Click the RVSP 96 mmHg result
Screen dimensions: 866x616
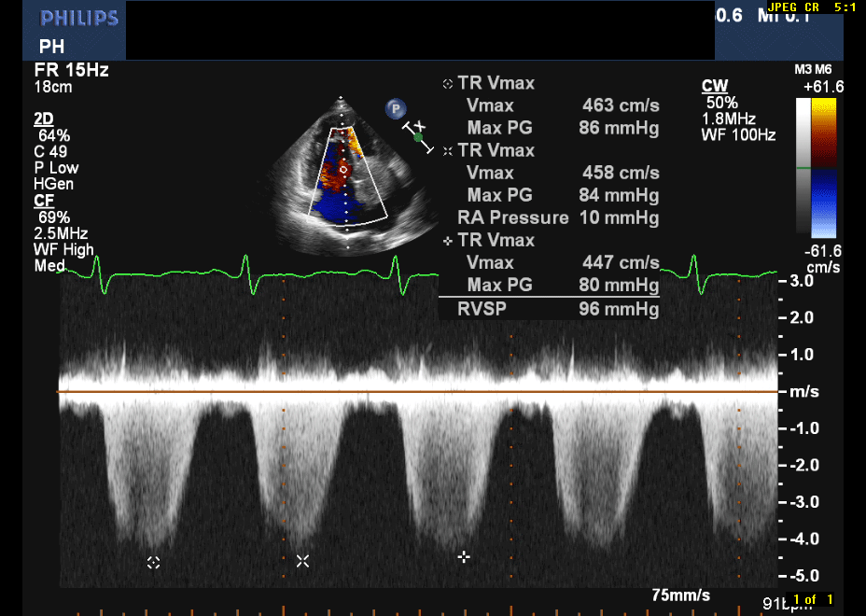point(558,308)
